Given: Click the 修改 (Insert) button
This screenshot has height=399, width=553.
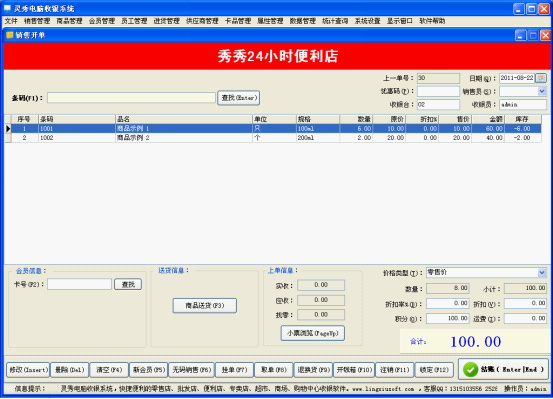Looking at the screenshot, I should (28, 370).
